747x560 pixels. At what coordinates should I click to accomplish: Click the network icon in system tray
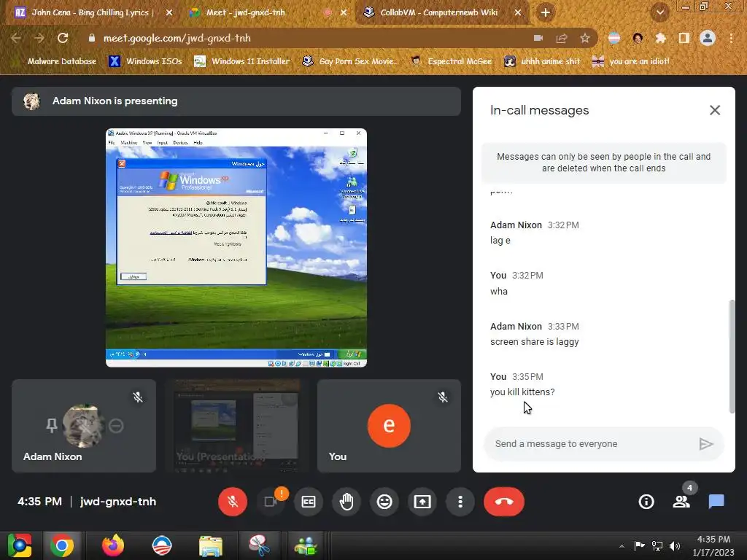(657, 545)
